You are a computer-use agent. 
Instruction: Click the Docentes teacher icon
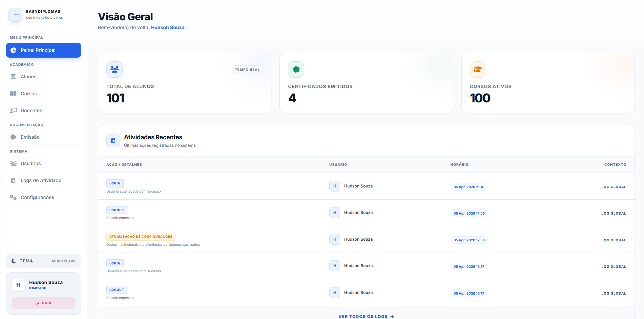(13, 111)
